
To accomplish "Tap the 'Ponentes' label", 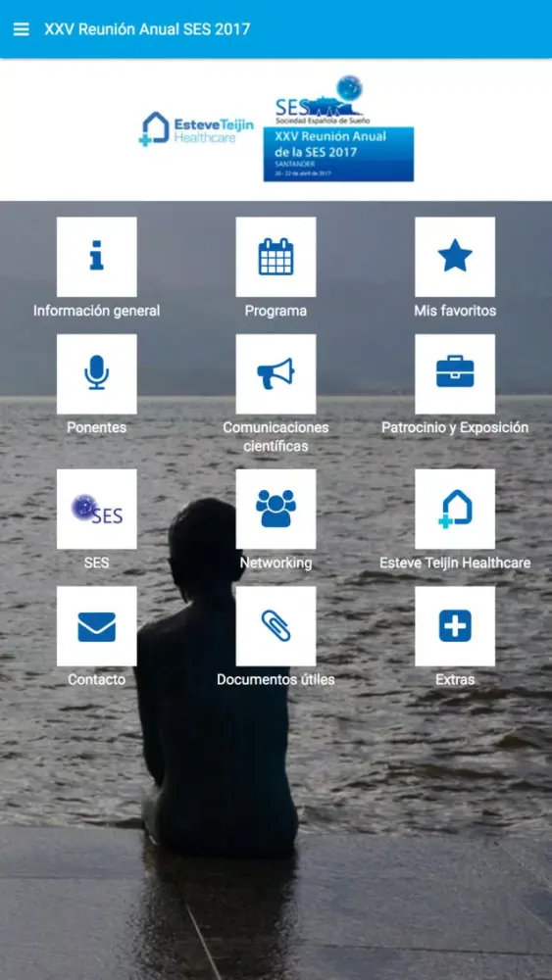I will click(97, 427).
